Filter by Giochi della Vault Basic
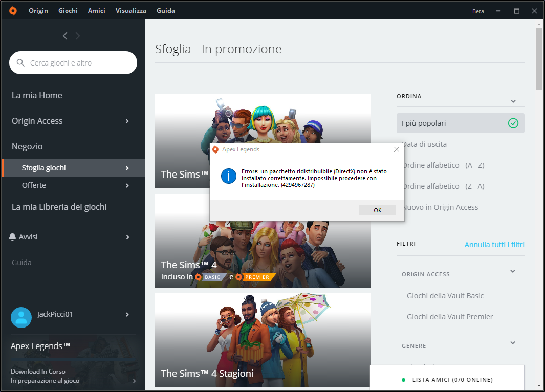545x392 pixels. click(445, 296)
